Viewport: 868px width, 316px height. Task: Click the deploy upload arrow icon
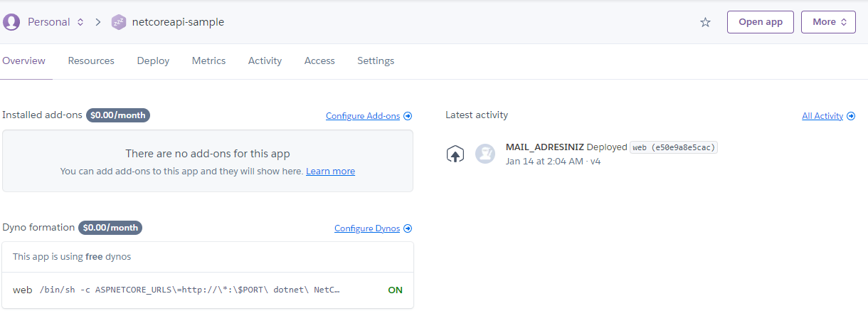click(455, 154)
